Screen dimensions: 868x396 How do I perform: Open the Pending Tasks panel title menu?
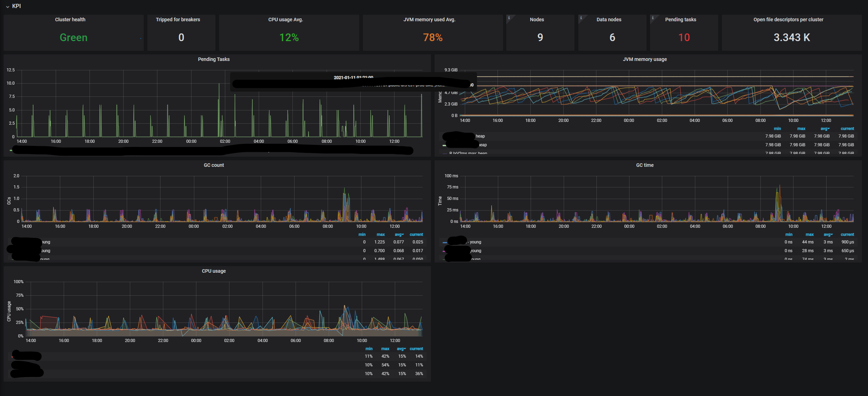click(x=213, y=59)
